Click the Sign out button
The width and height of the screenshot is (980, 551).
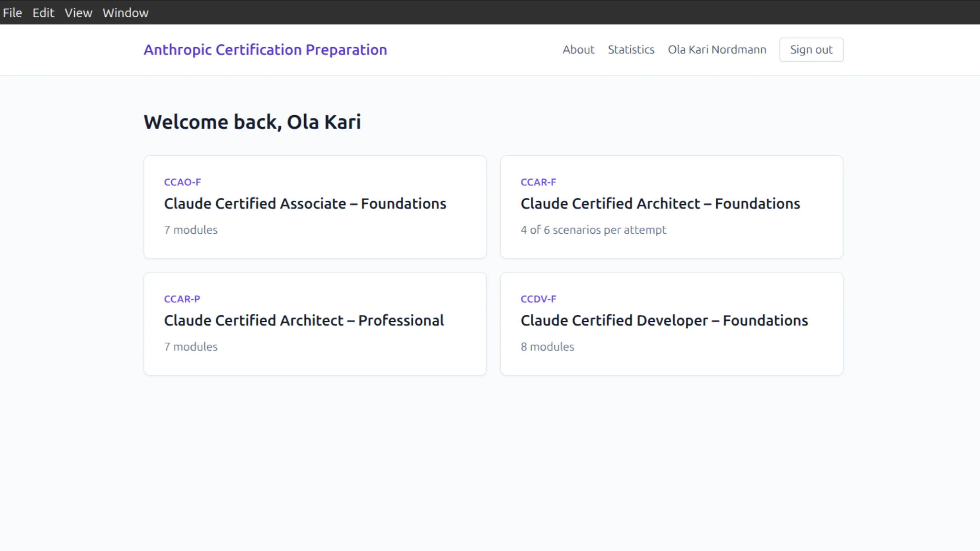coord(811,50)
